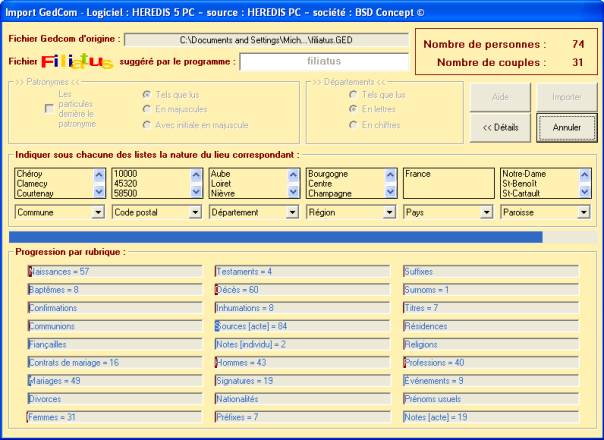This screenshot has height=440, width=604.
Task: Choose 'En majuscules' for patronymes
Action: pos(146,109)
